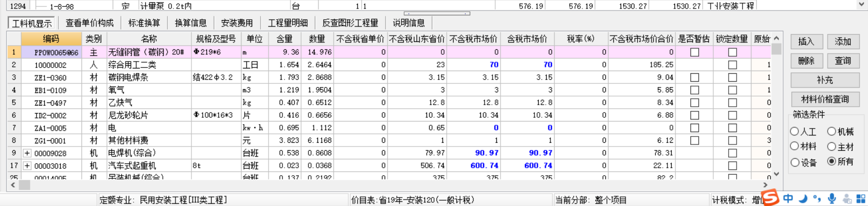868x206 pixels.
Task: Click the blue 70 不含税市场价 cell
Action: [473, 65]
